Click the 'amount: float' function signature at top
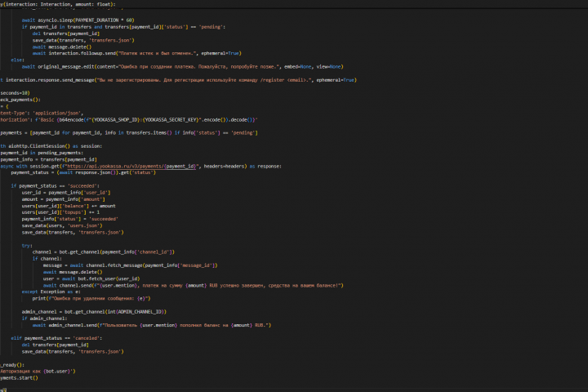 tap(94, 5)
